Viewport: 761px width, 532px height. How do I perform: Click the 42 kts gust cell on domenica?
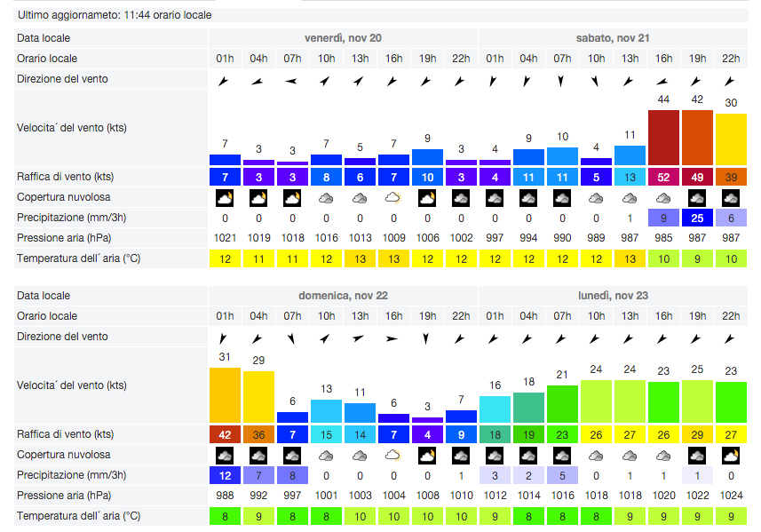click(225, 434)
